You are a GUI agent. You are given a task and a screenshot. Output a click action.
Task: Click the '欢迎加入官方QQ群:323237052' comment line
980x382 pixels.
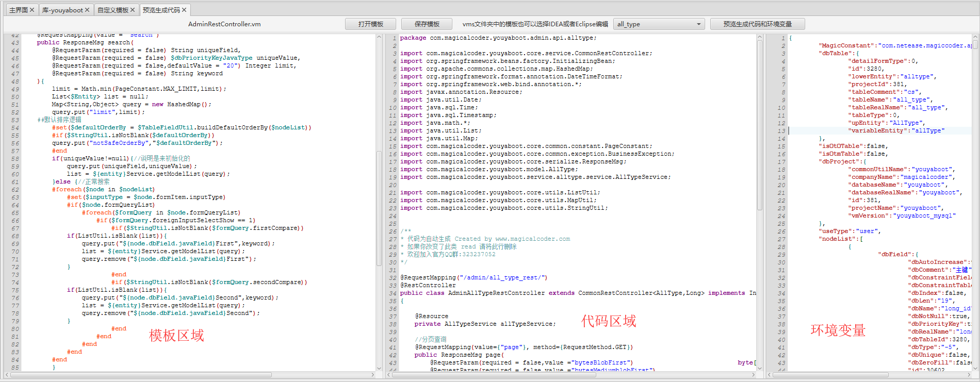[x=448, y=254]
